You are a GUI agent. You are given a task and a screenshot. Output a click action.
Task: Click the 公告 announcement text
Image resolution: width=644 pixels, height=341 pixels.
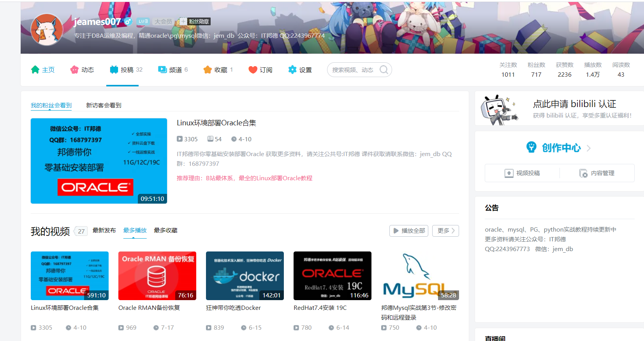pos(551,239)
